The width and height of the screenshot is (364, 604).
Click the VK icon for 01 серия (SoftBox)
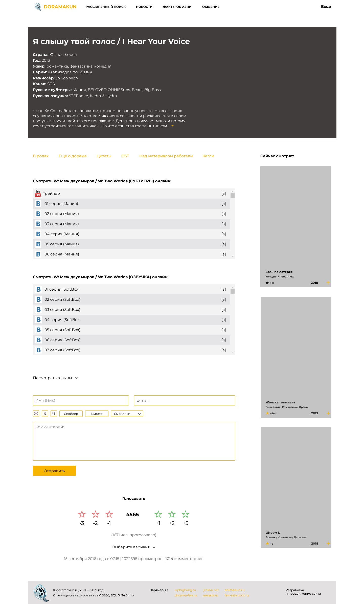pos(38,289)
